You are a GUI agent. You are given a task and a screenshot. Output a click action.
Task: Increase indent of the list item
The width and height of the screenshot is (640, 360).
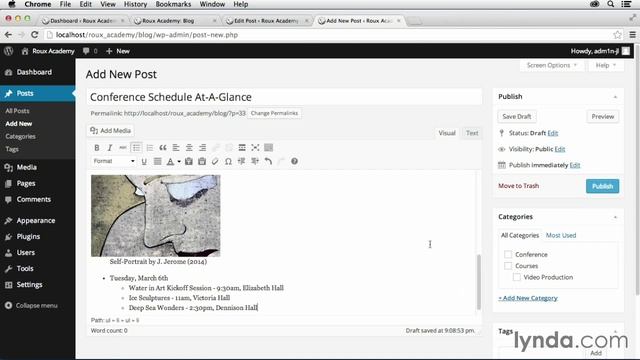(255, 161)
